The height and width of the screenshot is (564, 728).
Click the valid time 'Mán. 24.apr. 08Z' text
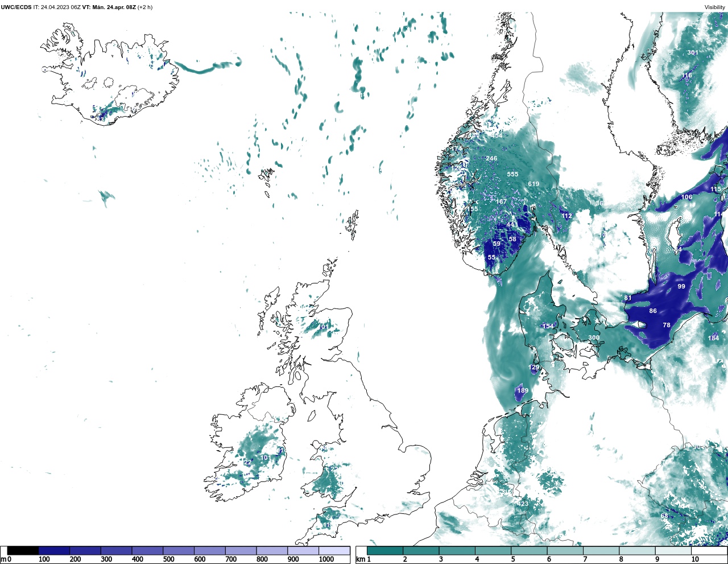(x=114, y=7)
